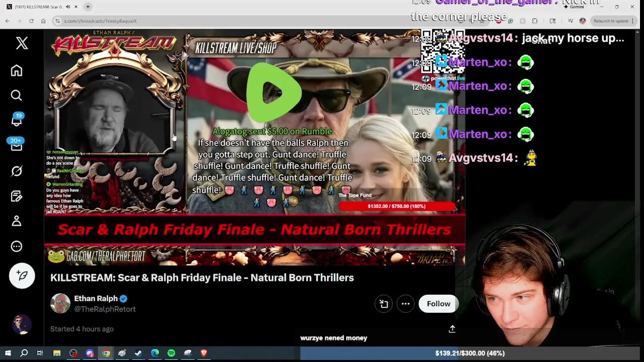Open Gemini in Chrome
Image resolution: width=644 pixels, height=362 pixels.
(574, 7)
